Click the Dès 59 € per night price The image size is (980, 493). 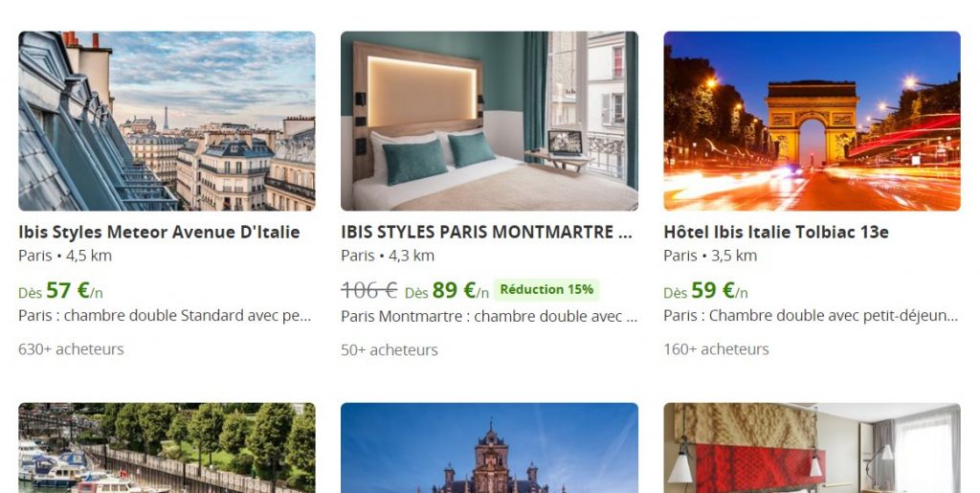tap(705, 291)
